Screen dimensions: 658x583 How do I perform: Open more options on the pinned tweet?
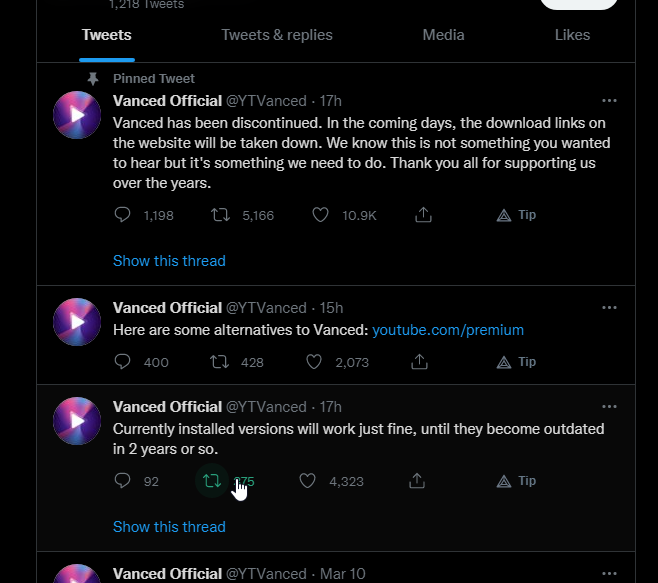[x=609, y=100]
